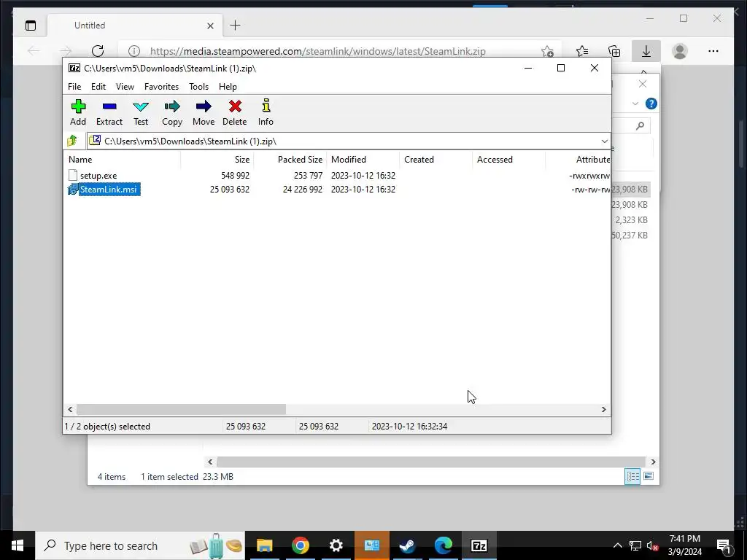Sort by Packed Size column header
This screenshot has height=560, width=747.
tap(290, 160)
